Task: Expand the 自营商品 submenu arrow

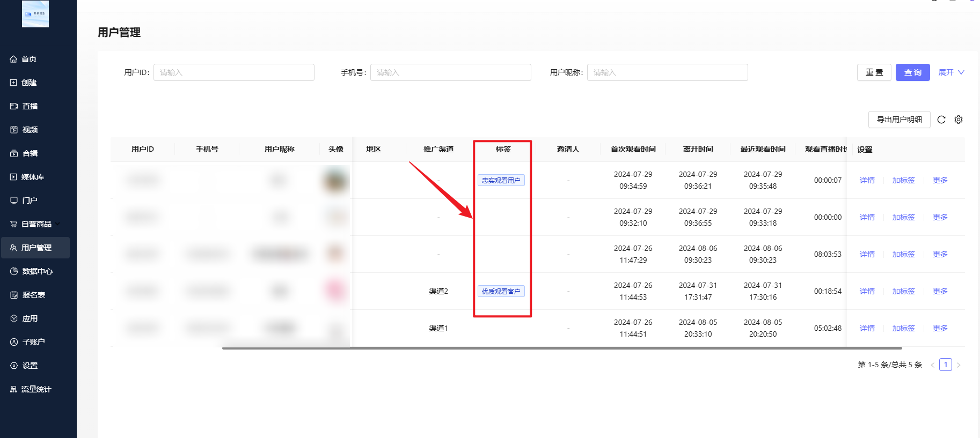Action: [58, 224]
